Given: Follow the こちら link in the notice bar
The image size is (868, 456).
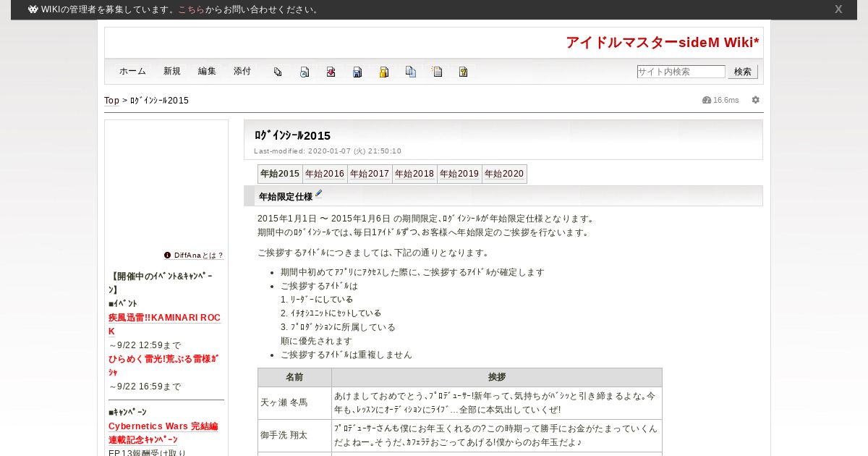Looking at the screenshot, I should pos(191,9).
